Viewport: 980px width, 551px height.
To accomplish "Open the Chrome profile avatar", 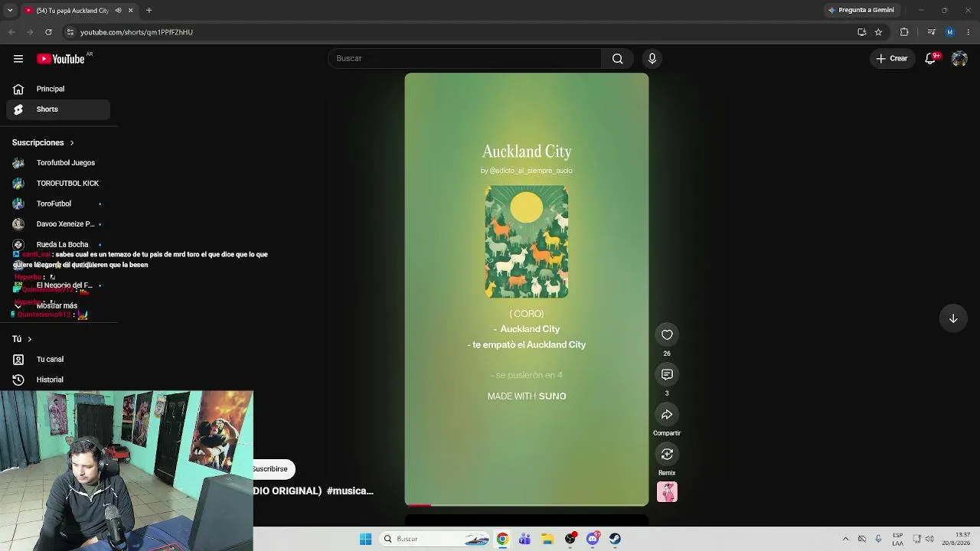I will point(950,32).
